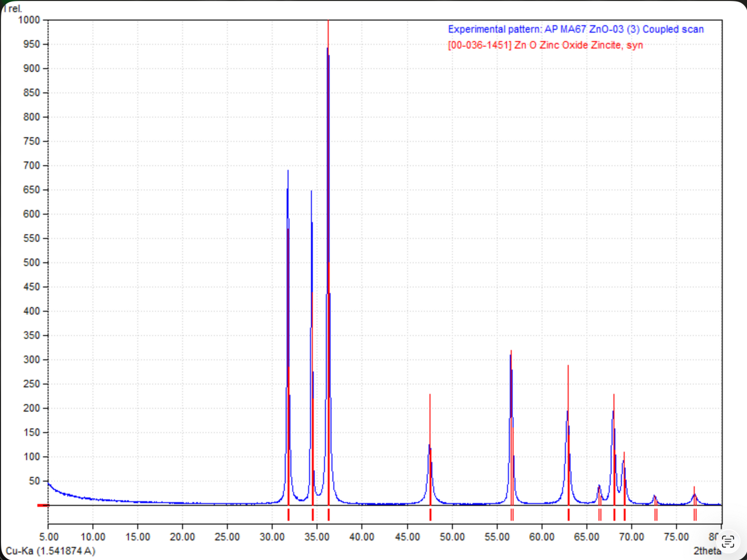
Task: Click the red tick marker below 36.2 degrees
Action: tap(328, 515)
